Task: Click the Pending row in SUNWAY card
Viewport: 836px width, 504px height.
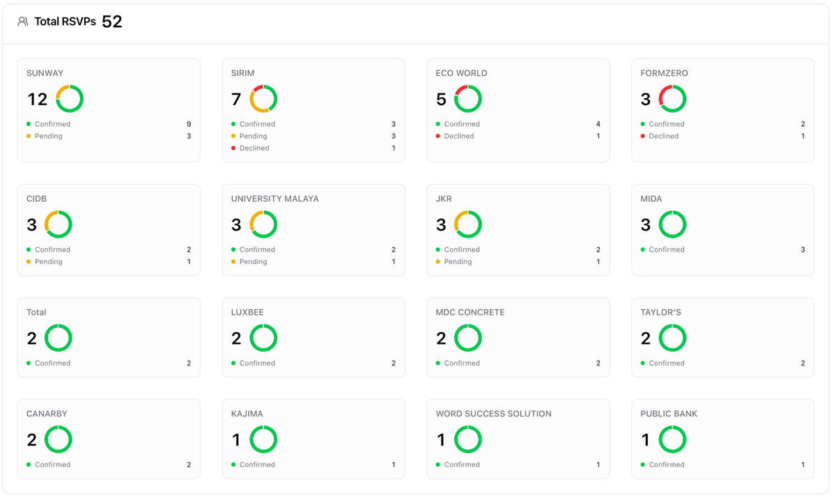Action: tap(109, 136)
